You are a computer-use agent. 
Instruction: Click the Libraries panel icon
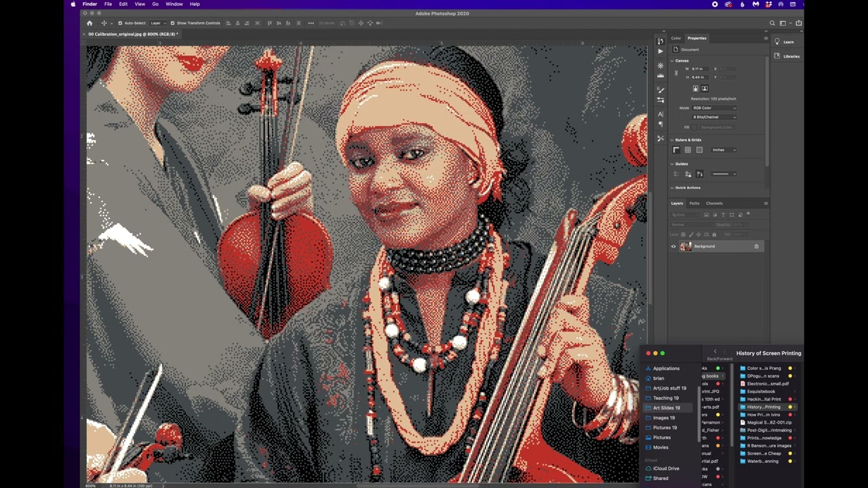tap(777, 56)
